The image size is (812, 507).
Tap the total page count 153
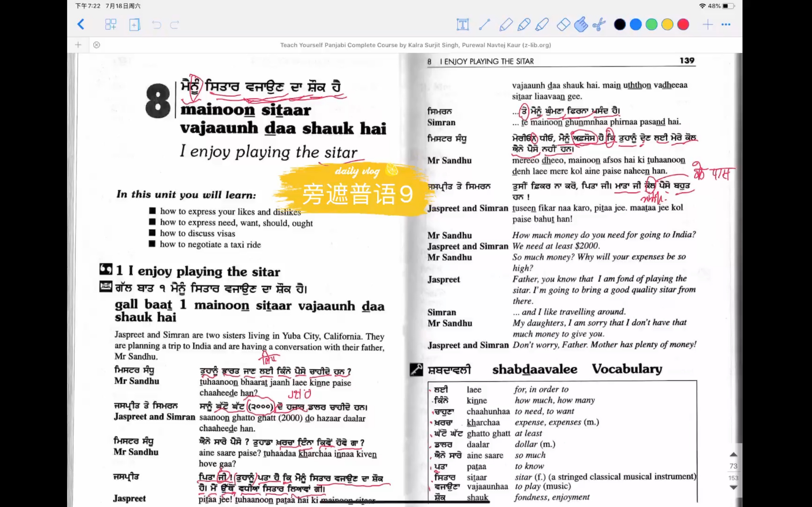[x=733, y=478]
